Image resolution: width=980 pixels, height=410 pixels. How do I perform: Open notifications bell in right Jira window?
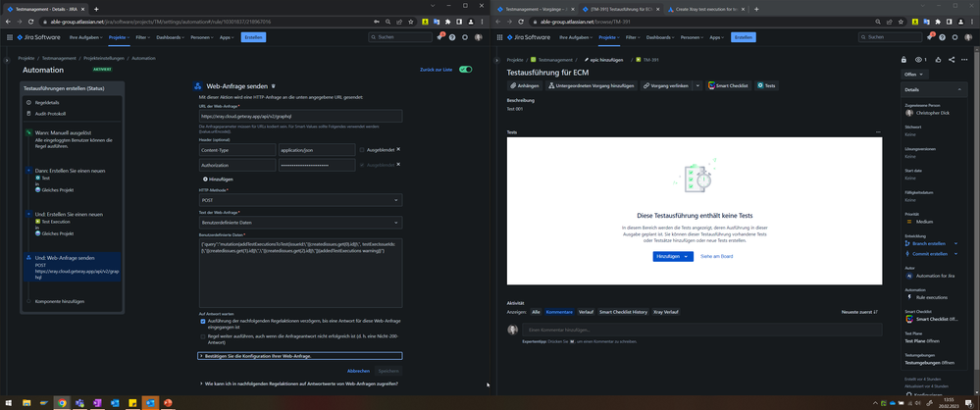tap(929, 37)
